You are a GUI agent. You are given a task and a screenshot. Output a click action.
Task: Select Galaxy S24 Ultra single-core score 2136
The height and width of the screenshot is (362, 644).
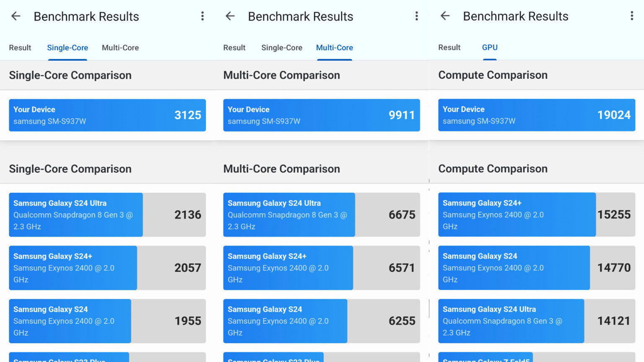coord(107,215)
